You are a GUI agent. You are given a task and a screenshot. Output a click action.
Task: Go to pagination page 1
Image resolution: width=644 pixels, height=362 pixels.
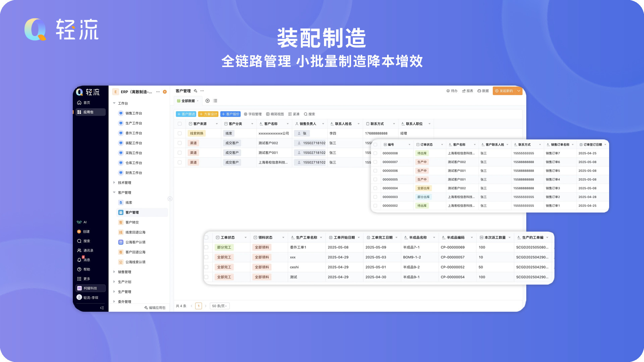[x=199, y=306]
